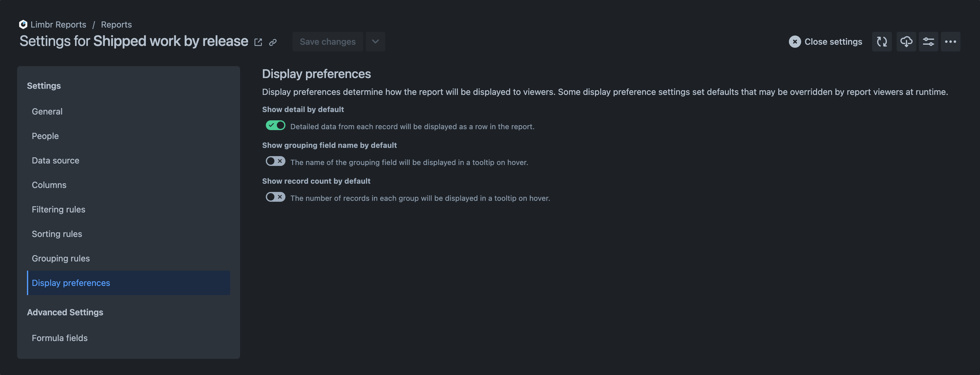Open the Reports breadcrumb link
The width and height of the screenshot is (980, 375).
[116, 24]
